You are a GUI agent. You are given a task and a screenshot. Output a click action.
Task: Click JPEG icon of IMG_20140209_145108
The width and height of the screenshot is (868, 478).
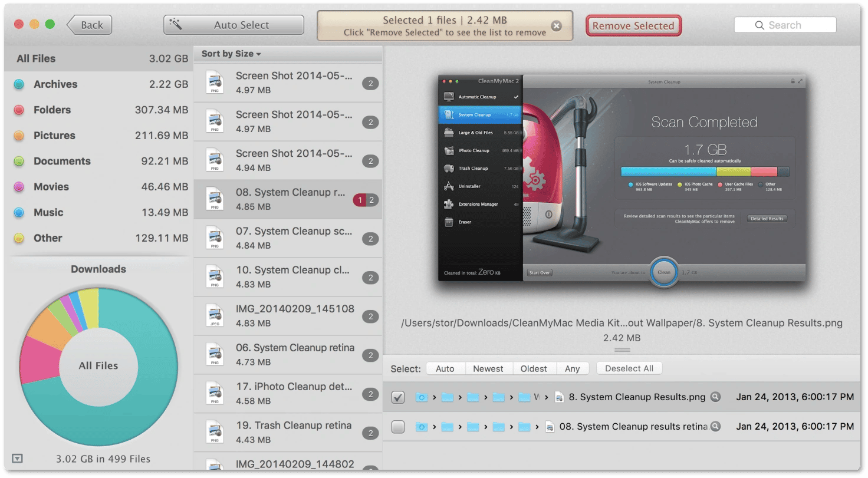point(215,316)
